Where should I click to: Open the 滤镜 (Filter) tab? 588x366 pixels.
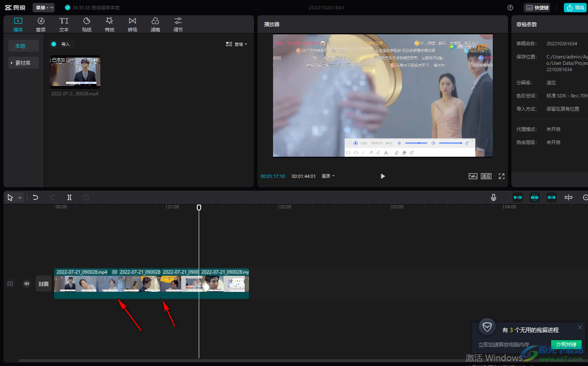pos(155,25)
